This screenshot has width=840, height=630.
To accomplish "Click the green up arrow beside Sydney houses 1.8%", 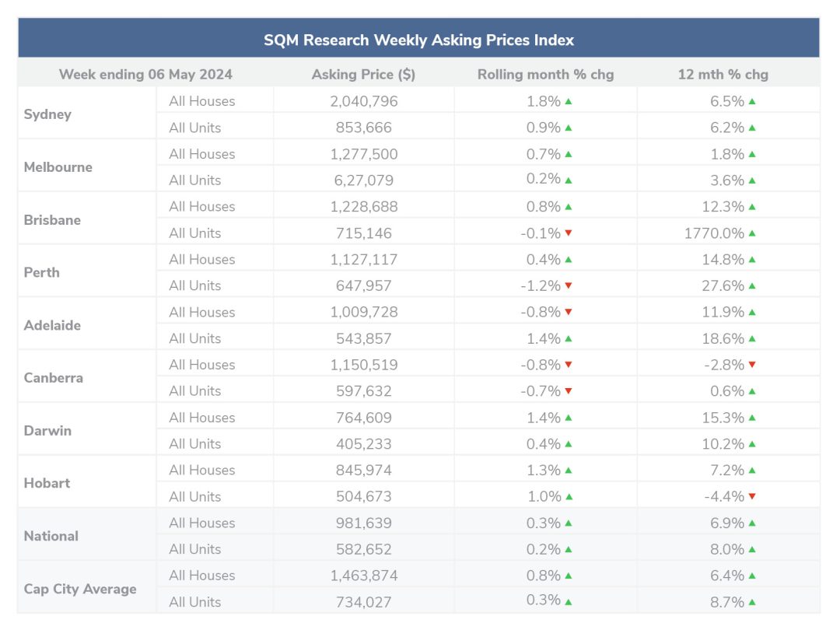I will (x=569, y=101).
